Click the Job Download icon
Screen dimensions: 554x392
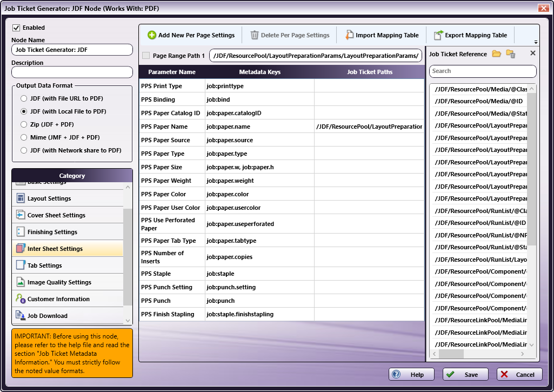click(21, 315)
